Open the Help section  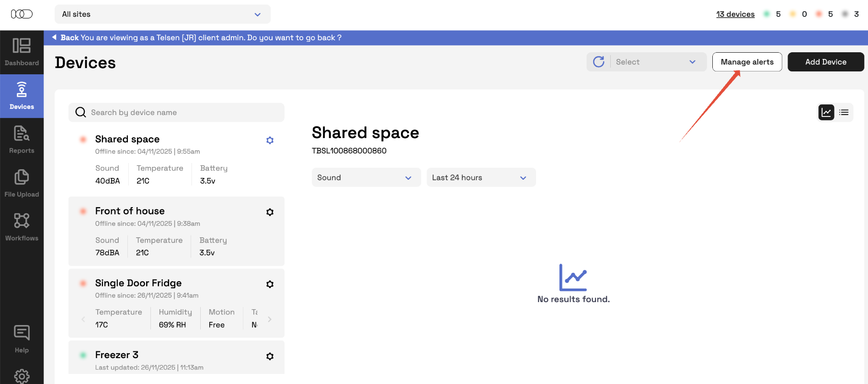coord(22,339)
